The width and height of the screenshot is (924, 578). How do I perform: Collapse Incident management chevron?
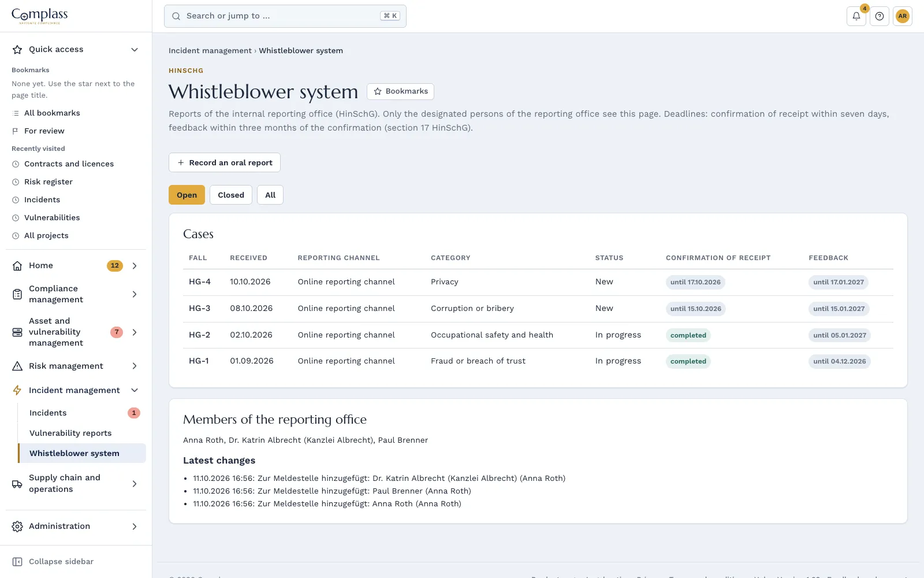(x=135, y=391)
